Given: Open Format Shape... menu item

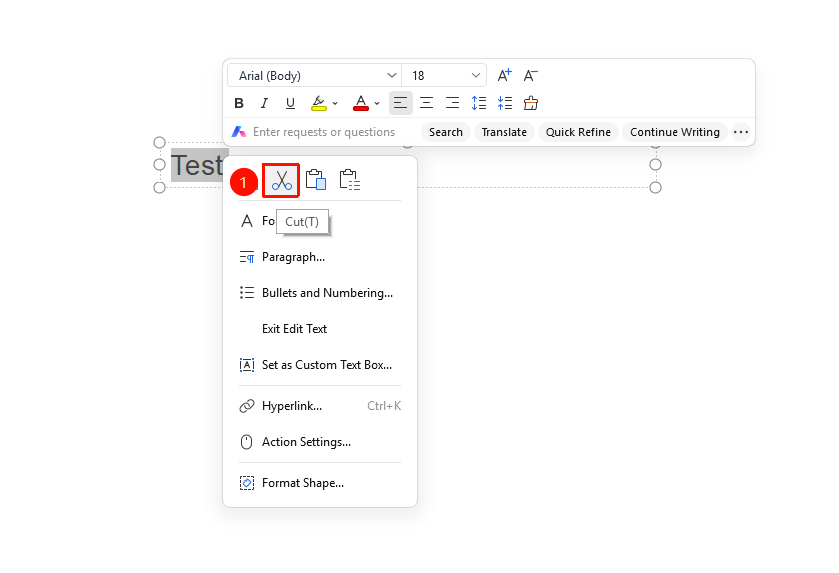Looking at the screenshot, I should tap(320, 483).
